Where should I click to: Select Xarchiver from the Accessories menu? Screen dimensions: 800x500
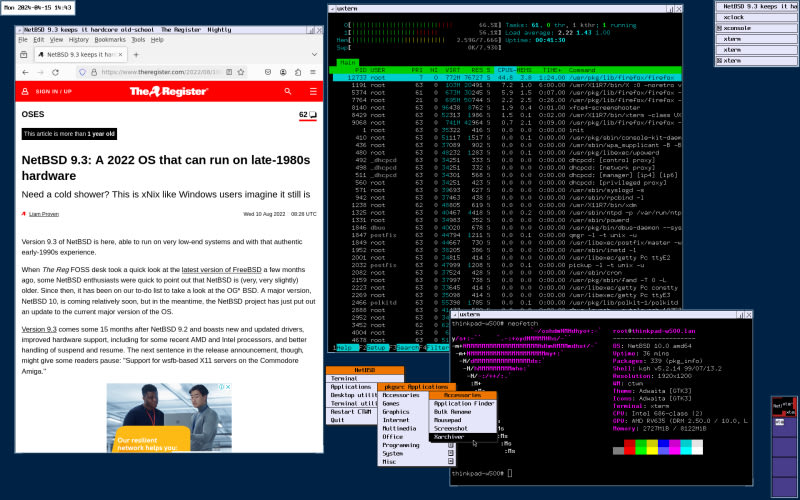click(x=450, y=436)
